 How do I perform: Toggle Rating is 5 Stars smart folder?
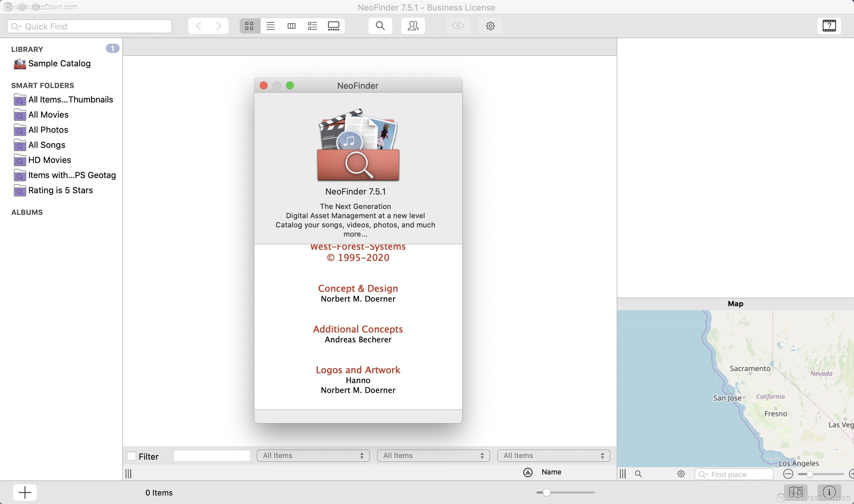click(x=60, y=191)
